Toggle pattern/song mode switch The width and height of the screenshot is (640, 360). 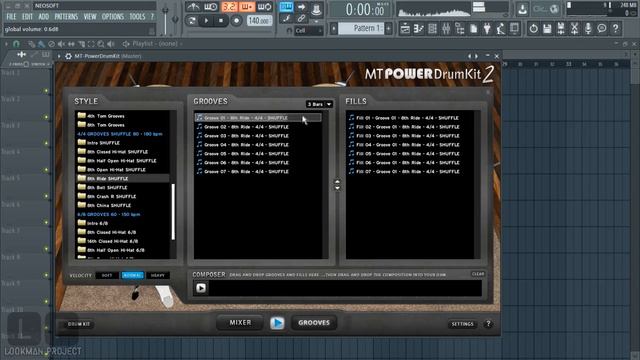point(191,20)
